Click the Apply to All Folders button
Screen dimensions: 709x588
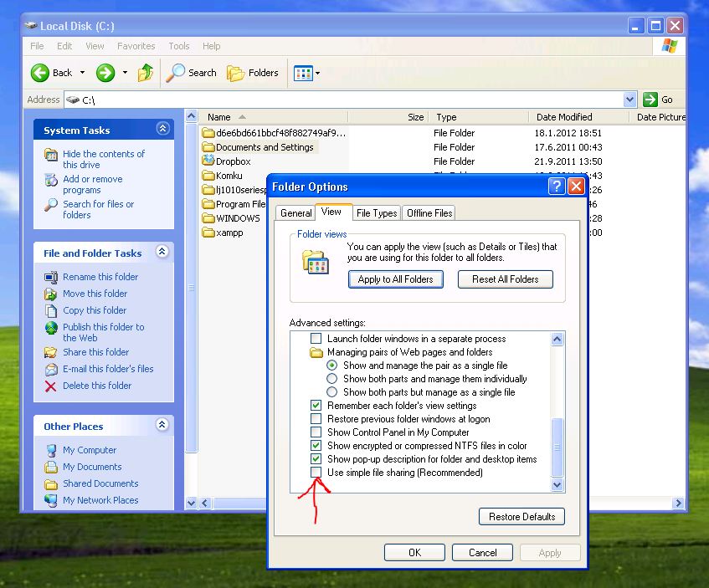tap(395, 279)
